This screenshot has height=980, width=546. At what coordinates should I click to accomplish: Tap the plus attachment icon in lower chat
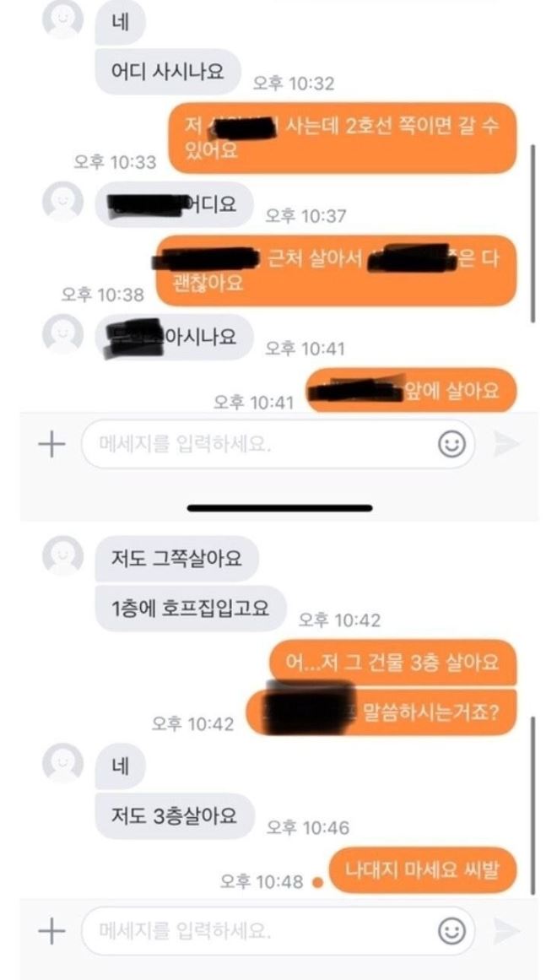click(x=51, y=932)
